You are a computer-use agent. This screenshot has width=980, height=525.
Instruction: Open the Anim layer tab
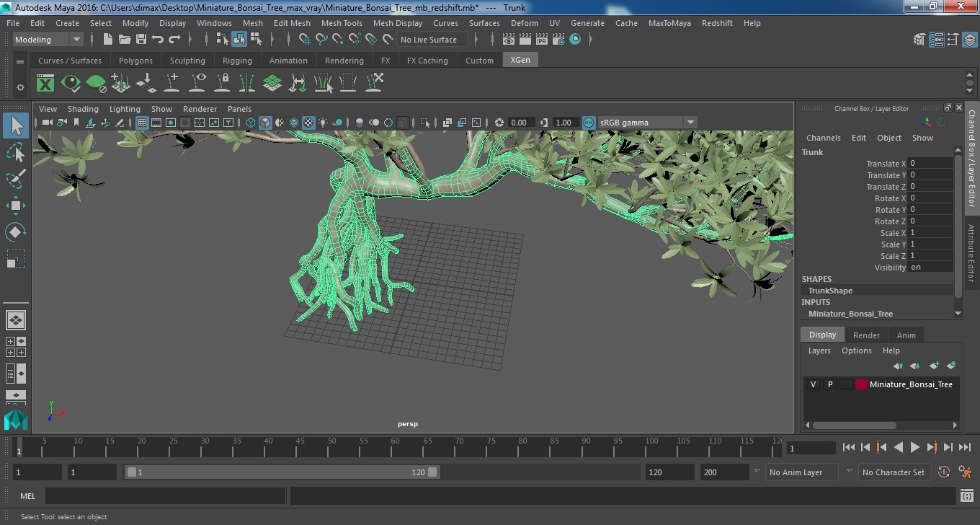[x=906, y=335]
